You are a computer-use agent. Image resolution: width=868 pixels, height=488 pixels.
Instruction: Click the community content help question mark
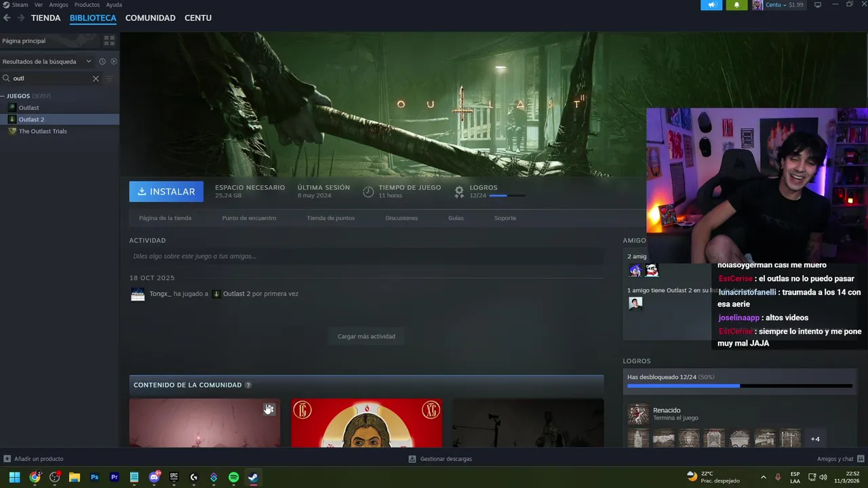click(248, 385)
